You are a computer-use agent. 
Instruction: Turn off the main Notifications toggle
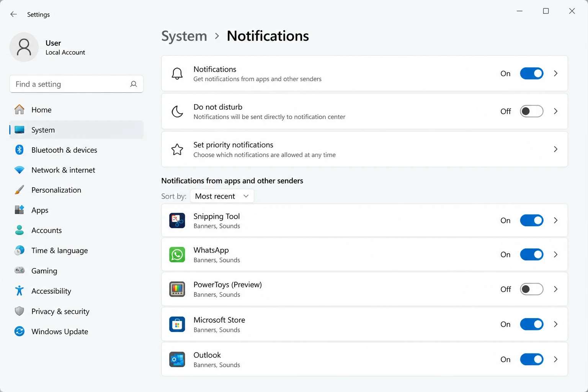[531, 73]
